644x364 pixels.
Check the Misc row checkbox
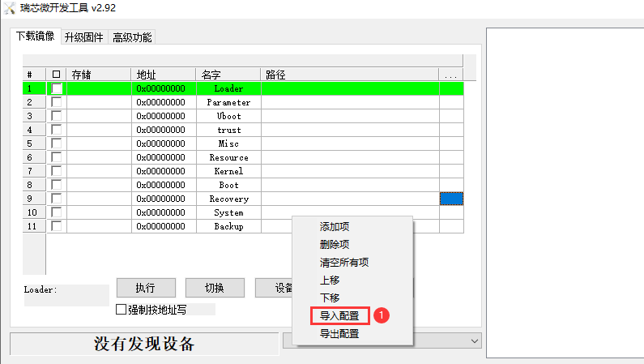pyautogui.click(x=56, y=143)
